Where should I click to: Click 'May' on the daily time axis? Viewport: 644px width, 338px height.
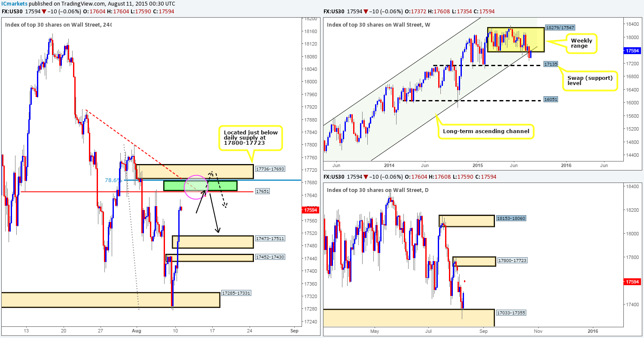click(x=375, y=331)
